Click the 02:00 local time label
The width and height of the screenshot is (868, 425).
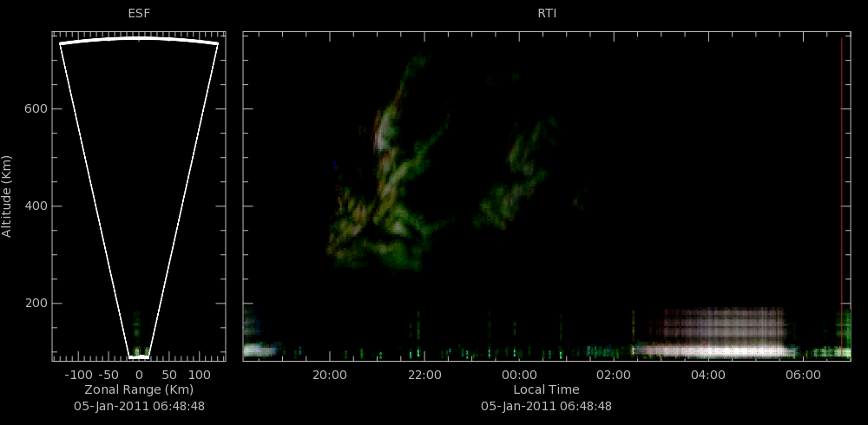(614, 376)
